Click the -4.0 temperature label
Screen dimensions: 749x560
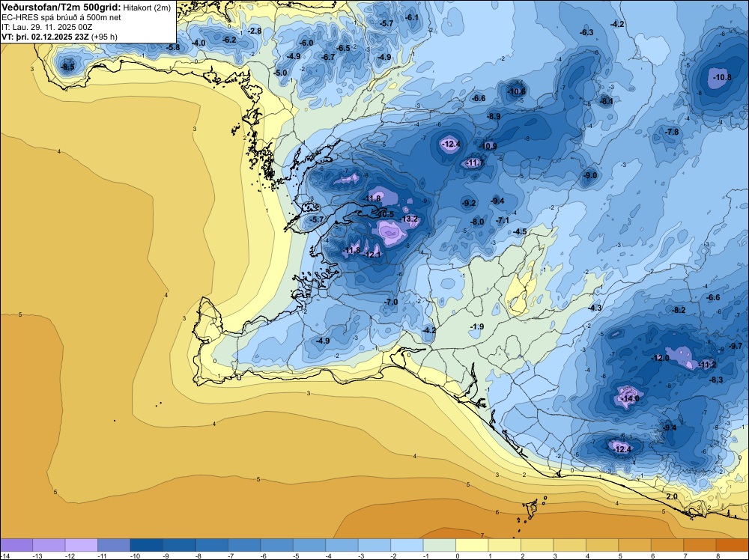(x=198, y=43)
